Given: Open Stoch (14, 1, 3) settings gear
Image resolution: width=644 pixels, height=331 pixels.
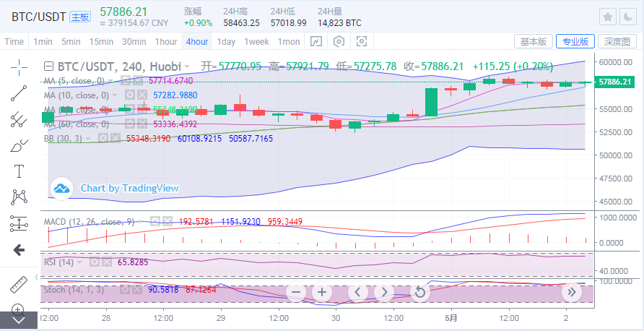Looking at the screenshot, I should [125, 290].
